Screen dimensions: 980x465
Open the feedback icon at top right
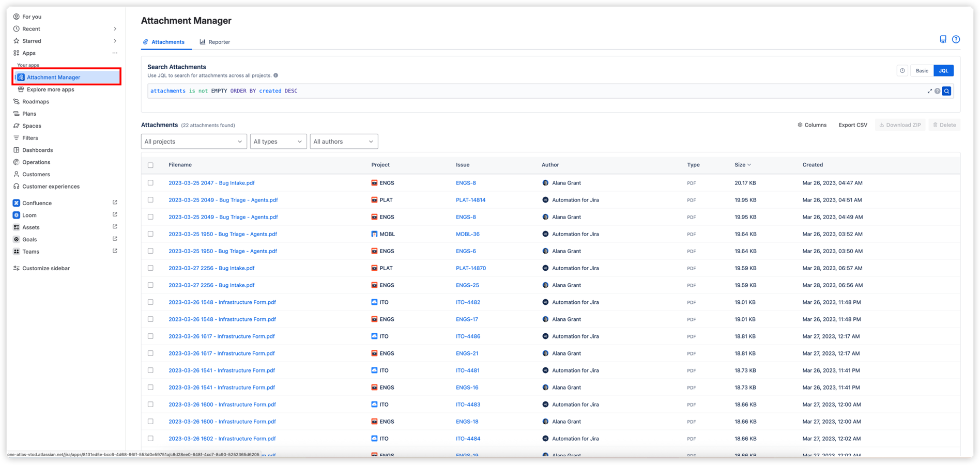pos(943,39)
